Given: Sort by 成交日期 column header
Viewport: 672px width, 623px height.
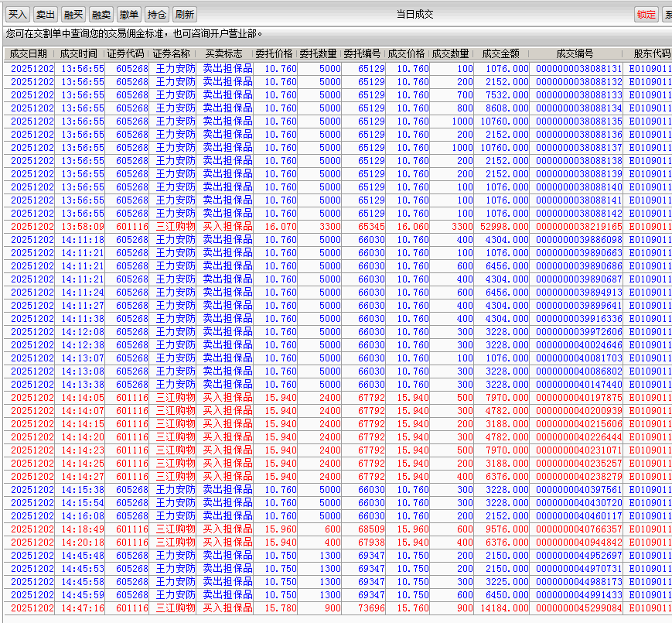Looking at the screenshot, I should click(29, 53).
